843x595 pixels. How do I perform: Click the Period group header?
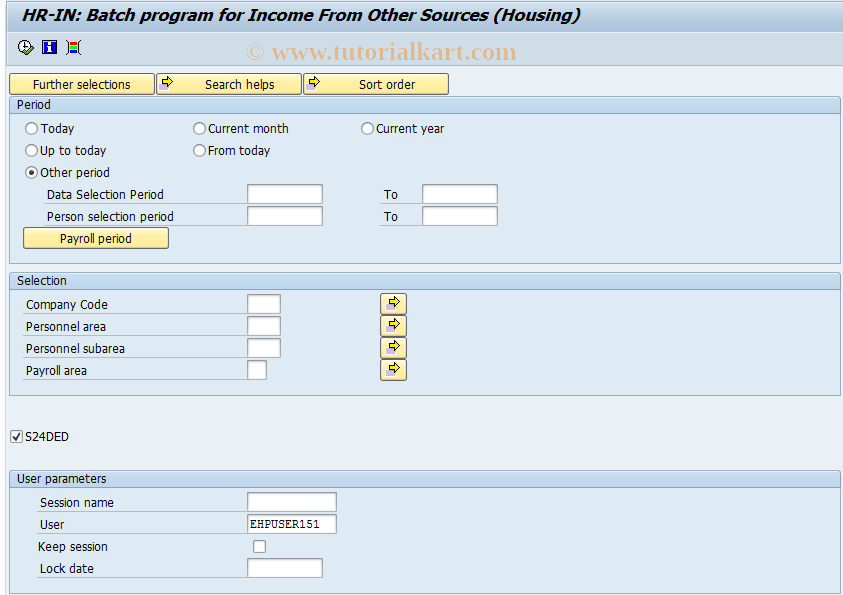425,105
